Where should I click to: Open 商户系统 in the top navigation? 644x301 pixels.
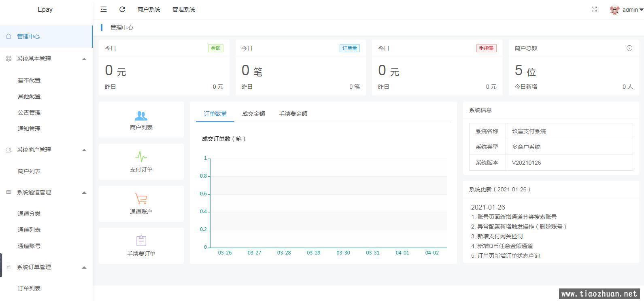[x=149, y=9]
